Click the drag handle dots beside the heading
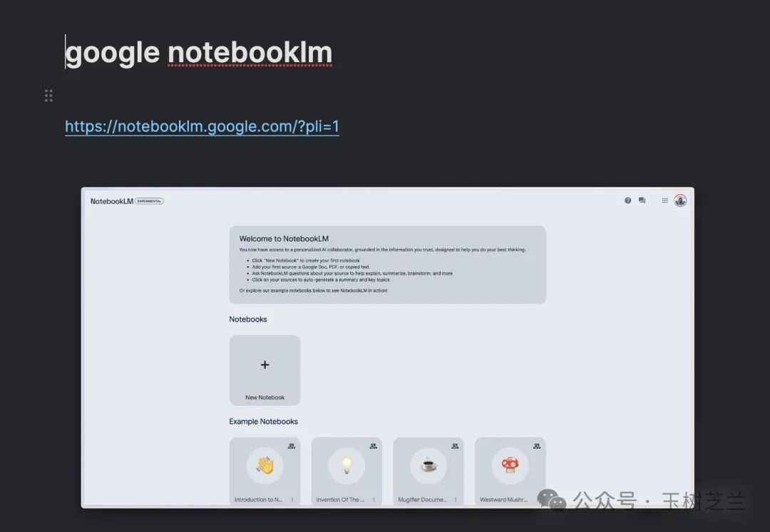This screenshot has width=770, height=532. pos(48,95)
